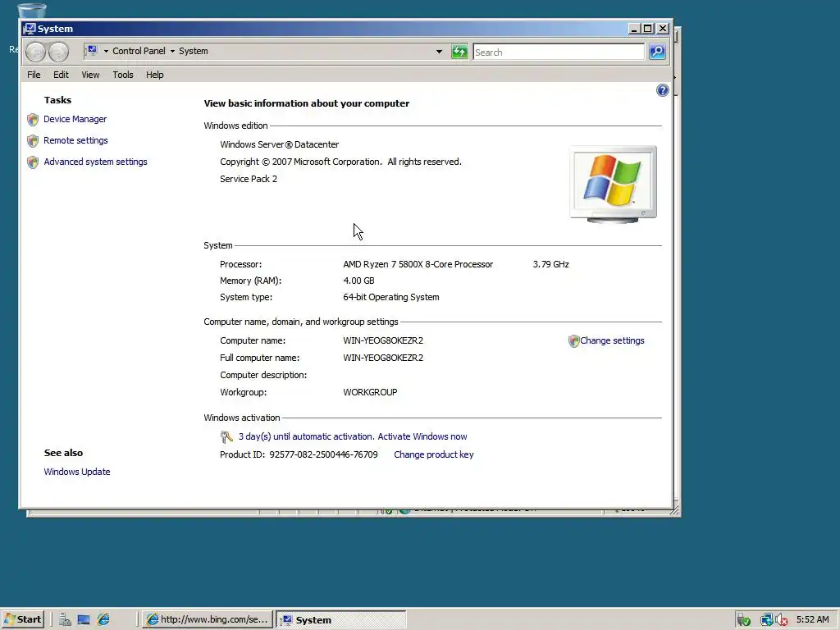Click the Forward navigation button
Image resolution: width=840 pixels, height=630 pixels.
58,52
